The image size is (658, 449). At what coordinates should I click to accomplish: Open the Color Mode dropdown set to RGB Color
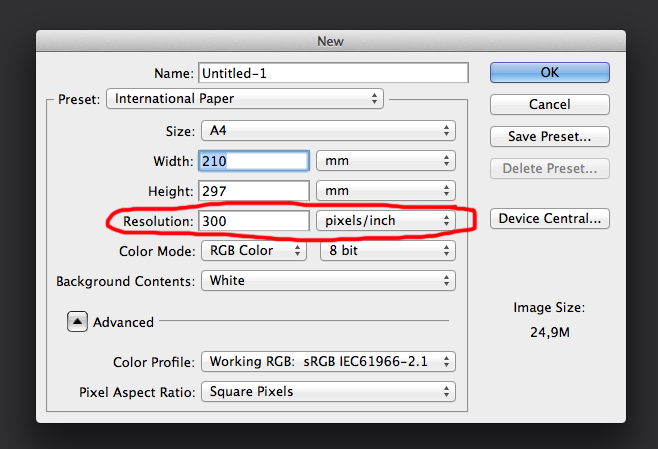[253, 251]
